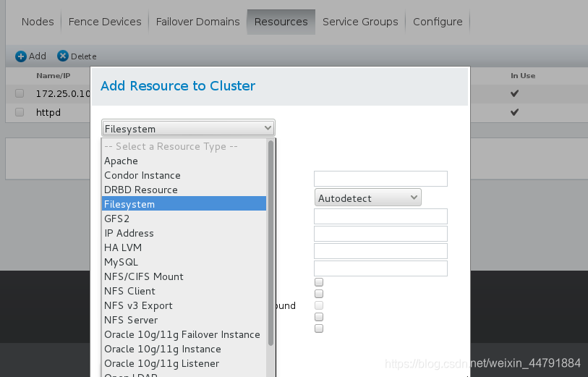Viewport: 588px width, 377px height.
Task: Select HA LVM option
Action: [x=184, y=247]
